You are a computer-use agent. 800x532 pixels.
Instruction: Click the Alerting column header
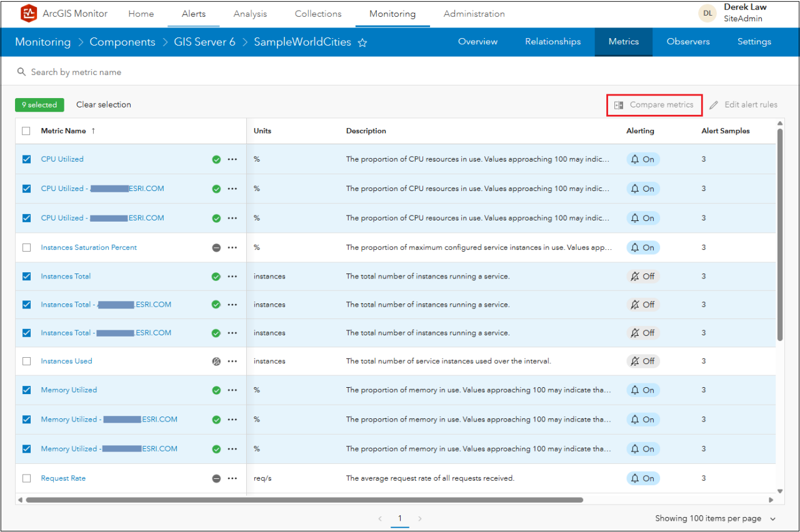pos(640,131)
